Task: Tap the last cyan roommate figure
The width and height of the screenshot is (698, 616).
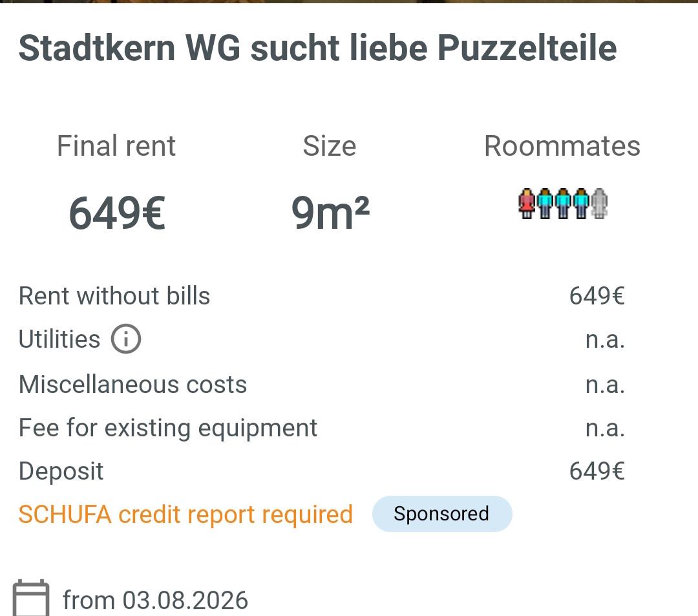Action: pos(581,204)
